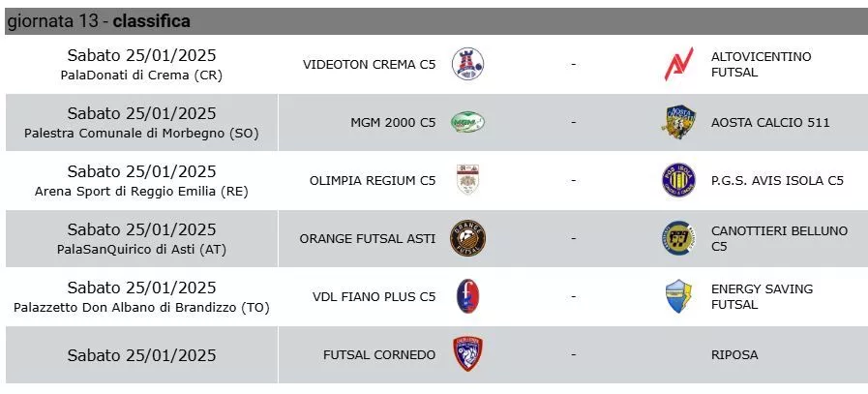Click the Altovicentino Futsal red logo

(678, 64)
